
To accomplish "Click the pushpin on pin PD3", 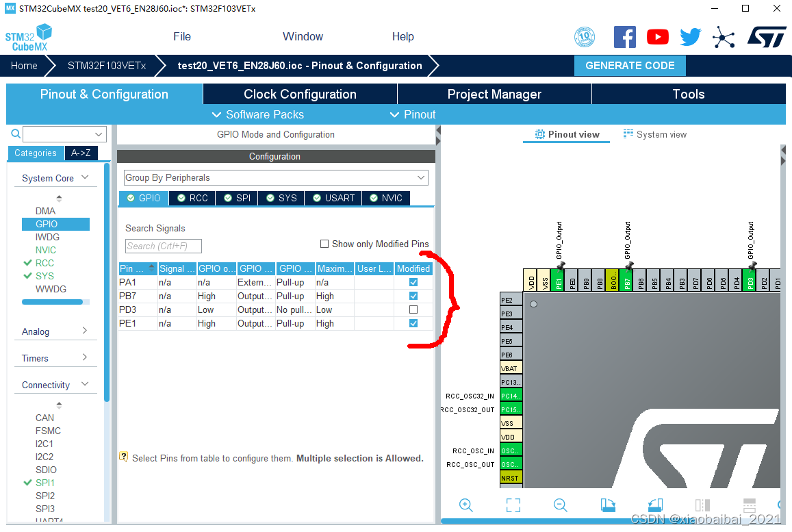I will tap(752, 266).
